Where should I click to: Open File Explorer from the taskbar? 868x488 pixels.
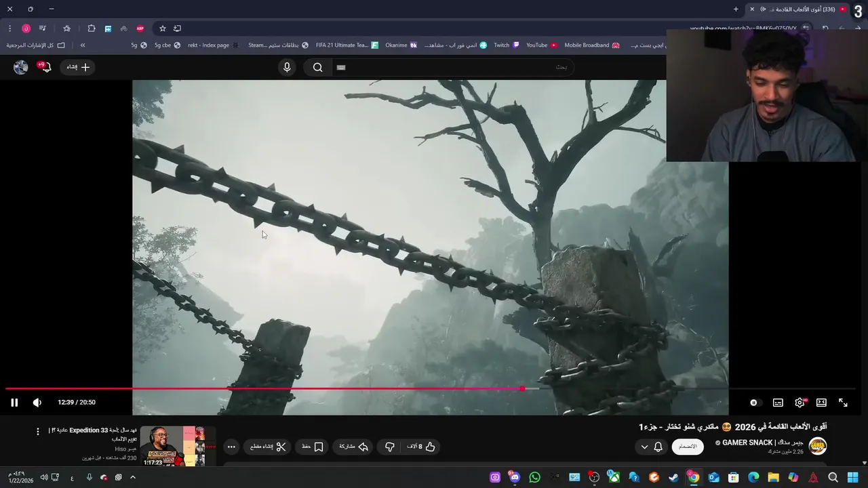point(773,478)
